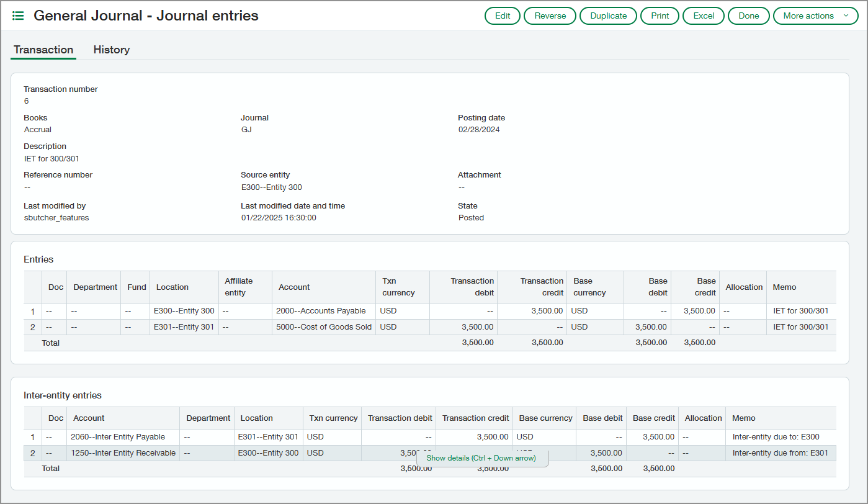Select row 1 of the Entries table
This screenshot has width=868, height=504.
pyautogui.click(x=32, y=311)
